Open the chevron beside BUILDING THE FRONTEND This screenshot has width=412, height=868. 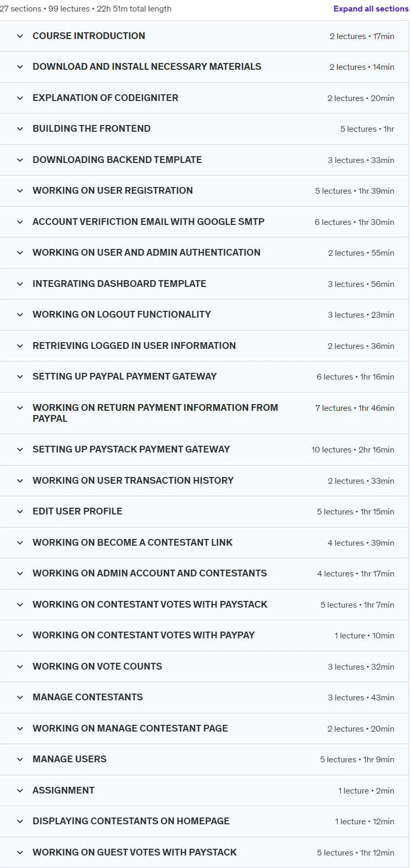[x=20, y=129]
